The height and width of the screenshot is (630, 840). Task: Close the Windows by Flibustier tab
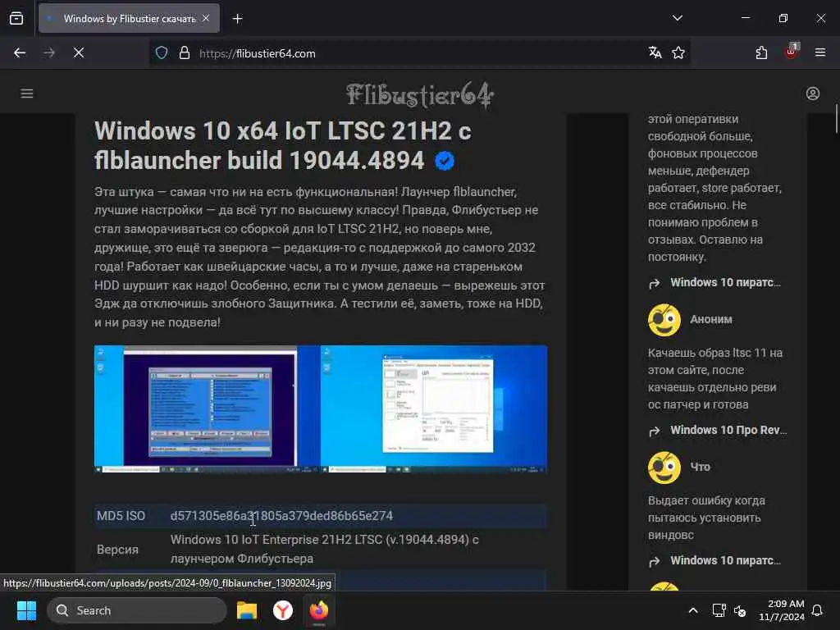pyautogui.click(x=206, y=18)
